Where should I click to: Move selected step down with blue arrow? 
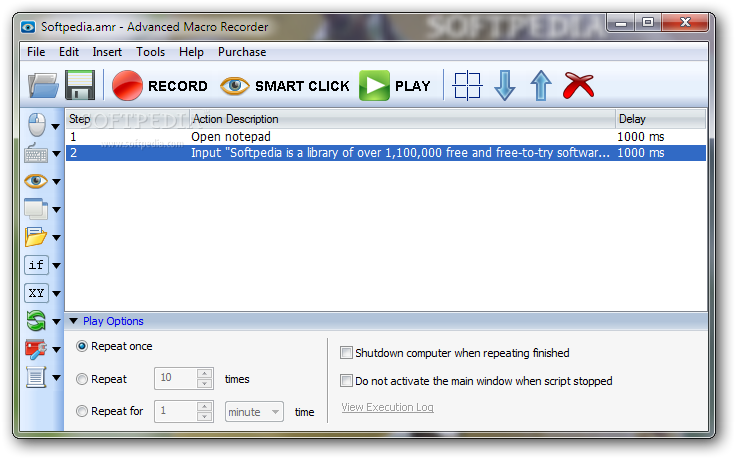[505, 86]
